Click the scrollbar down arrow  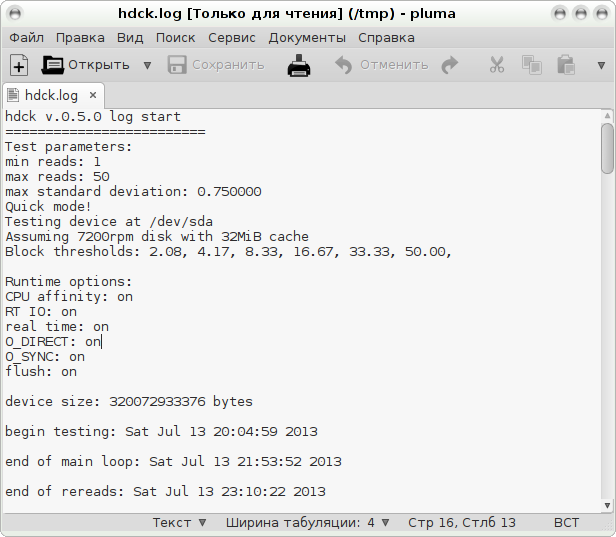pyautogui.click(x=607, y=506)
